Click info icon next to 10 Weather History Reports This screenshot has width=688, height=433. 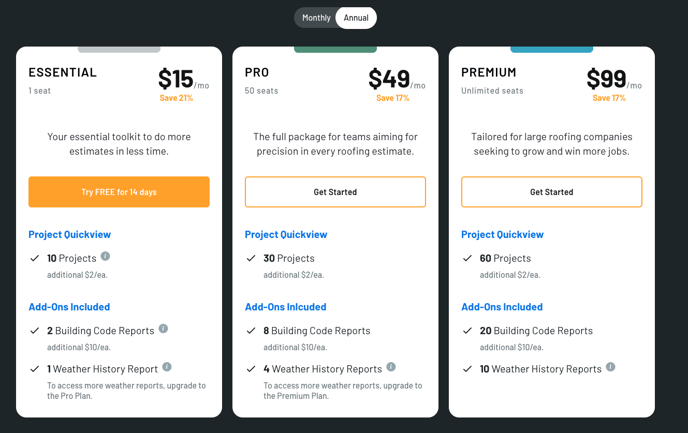[x=610, y=367]
